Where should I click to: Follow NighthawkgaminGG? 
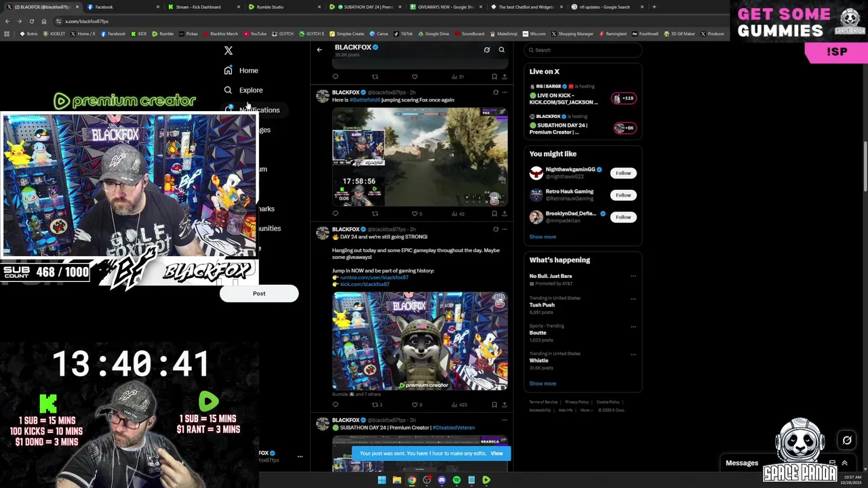[x=623, y=173]
